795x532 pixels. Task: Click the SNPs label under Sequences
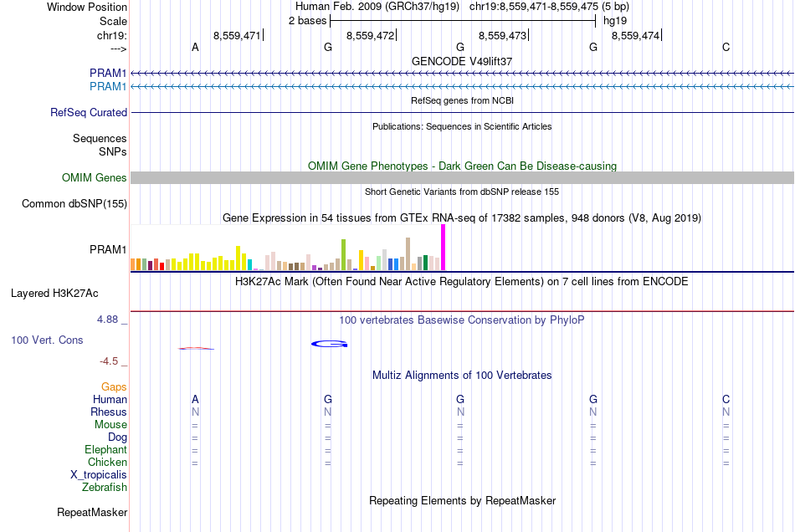[x=113, y=151]
